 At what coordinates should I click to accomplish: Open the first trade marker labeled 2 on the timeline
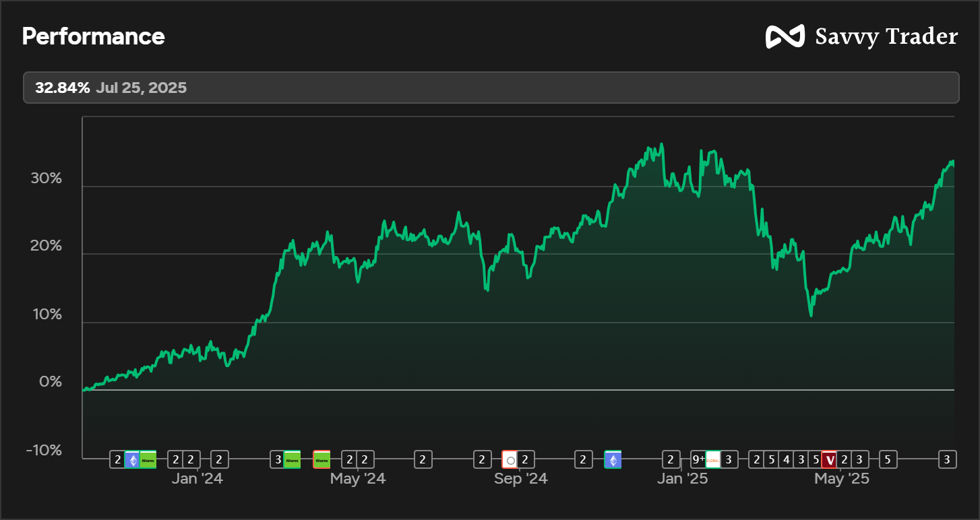pyautogui.click(x=116, y=459)
